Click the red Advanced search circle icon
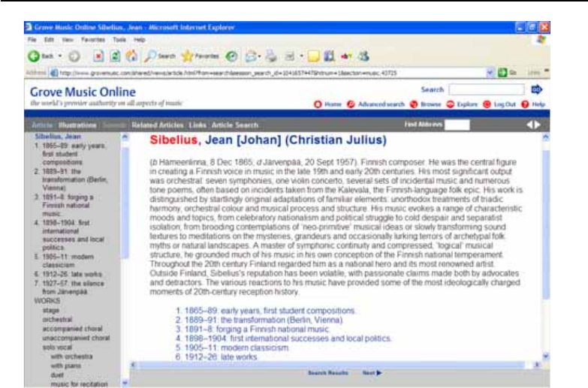588x388 pixels. click(x=351, y=104)
